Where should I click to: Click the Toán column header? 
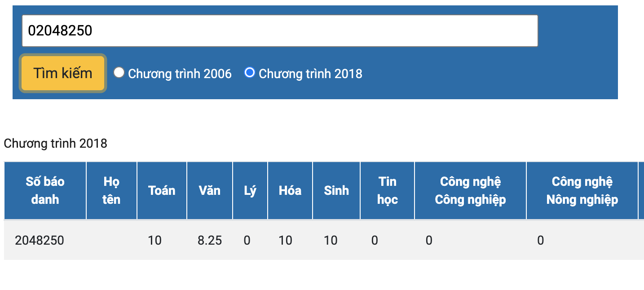(162, 190)
